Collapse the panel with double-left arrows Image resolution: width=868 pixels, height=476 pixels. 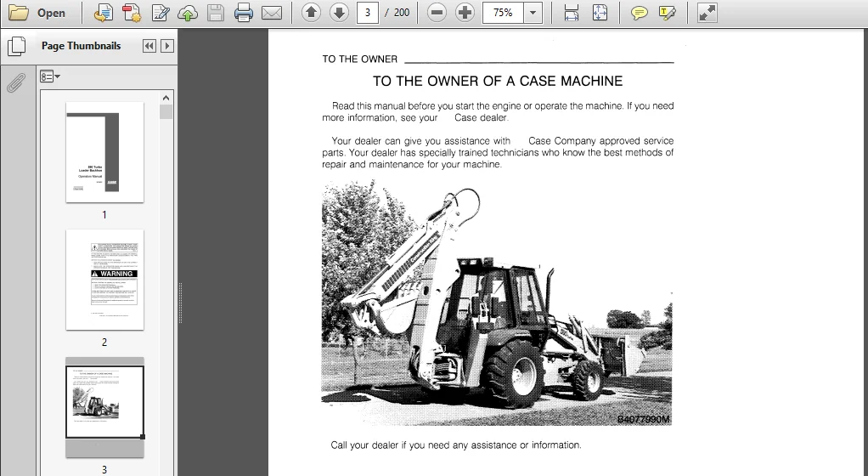tap(149, 46)
